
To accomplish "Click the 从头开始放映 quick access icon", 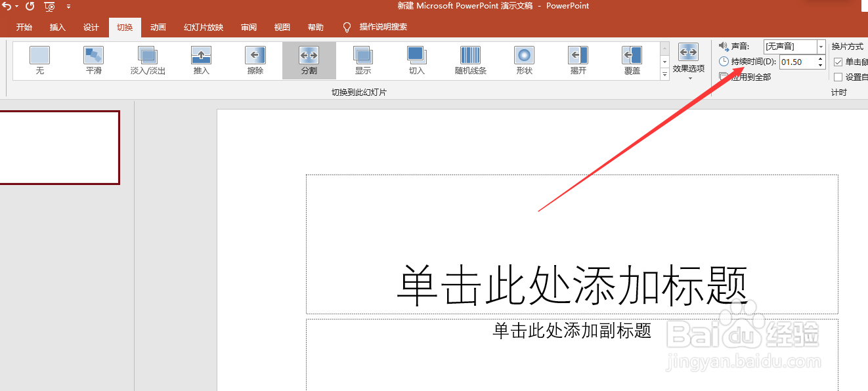I will coord(49,7).
